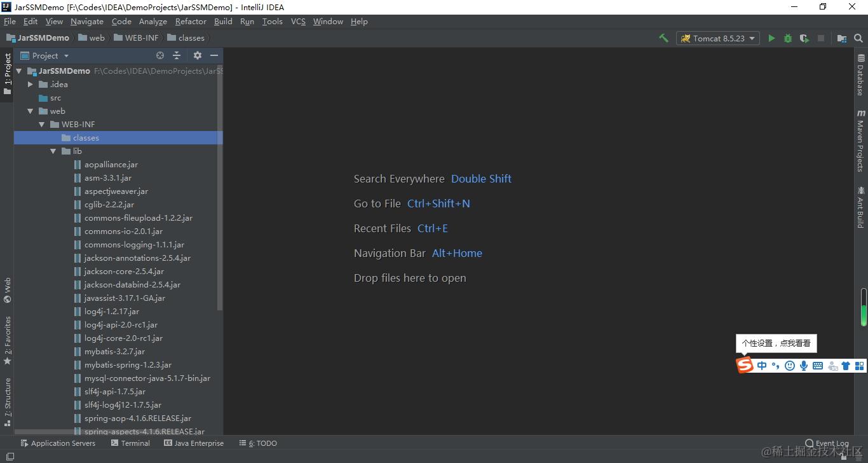
Task: Open the Tools menu
Action: [272, 21]
